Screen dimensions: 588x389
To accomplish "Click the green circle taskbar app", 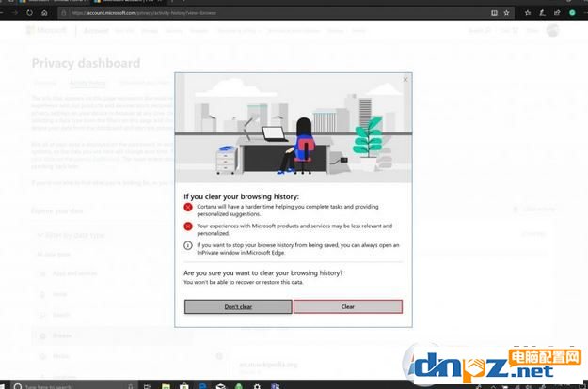I will 239,386.
